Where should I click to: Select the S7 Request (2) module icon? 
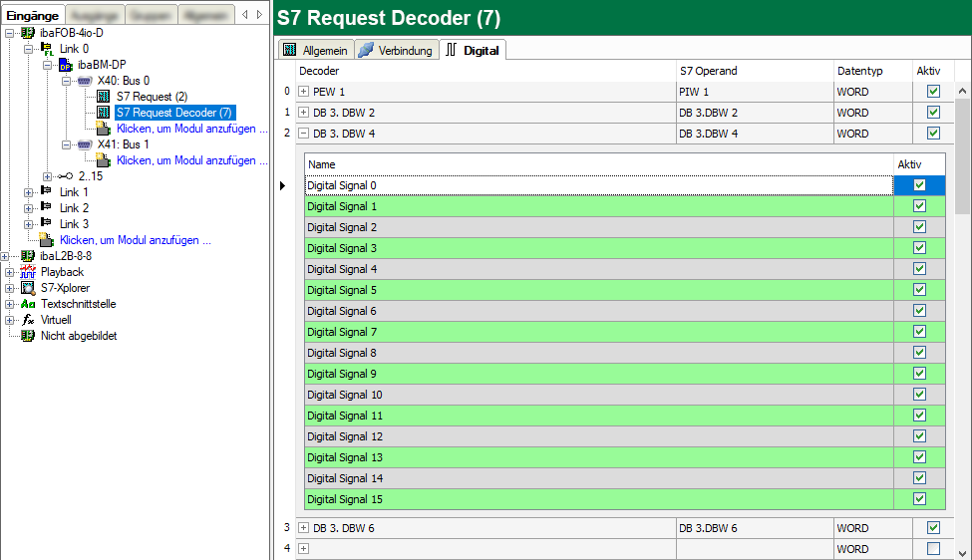tap(104, 97)
